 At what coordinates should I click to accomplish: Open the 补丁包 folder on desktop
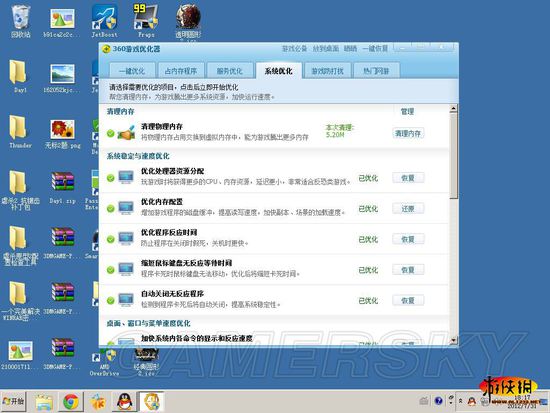point(20,190)
